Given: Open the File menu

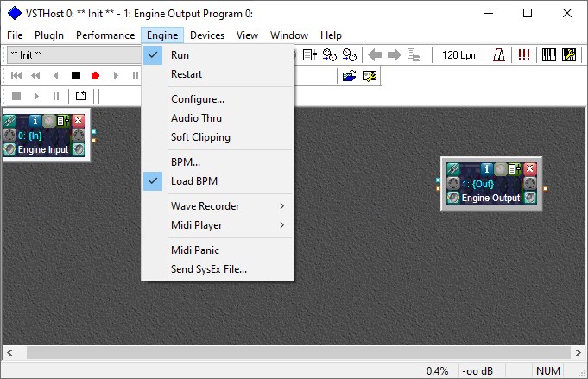Looking at the screenshot, I should (15, 35).
